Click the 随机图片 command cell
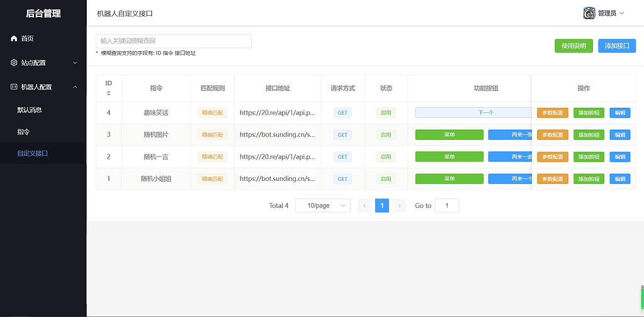This screenshot has width=644, height=317. coord(156,135)
